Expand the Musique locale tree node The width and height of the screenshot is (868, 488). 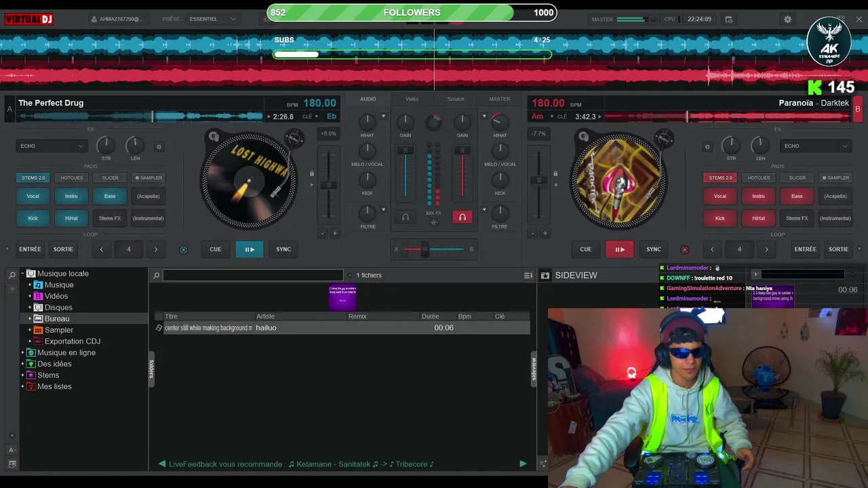click(22, 274)
